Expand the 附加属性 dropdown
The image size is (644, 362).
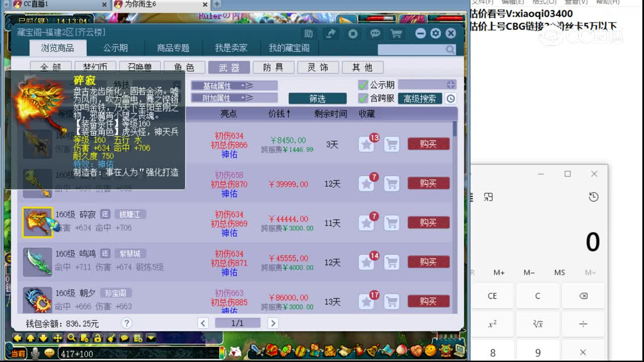pos(234,98)
